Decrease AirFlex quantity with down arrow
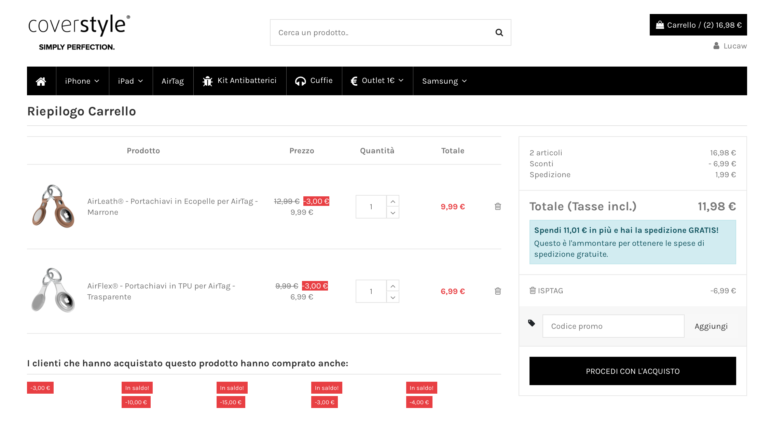Image resolution: width=770 pixels, height=422 pixels. (x=393, y=297)
